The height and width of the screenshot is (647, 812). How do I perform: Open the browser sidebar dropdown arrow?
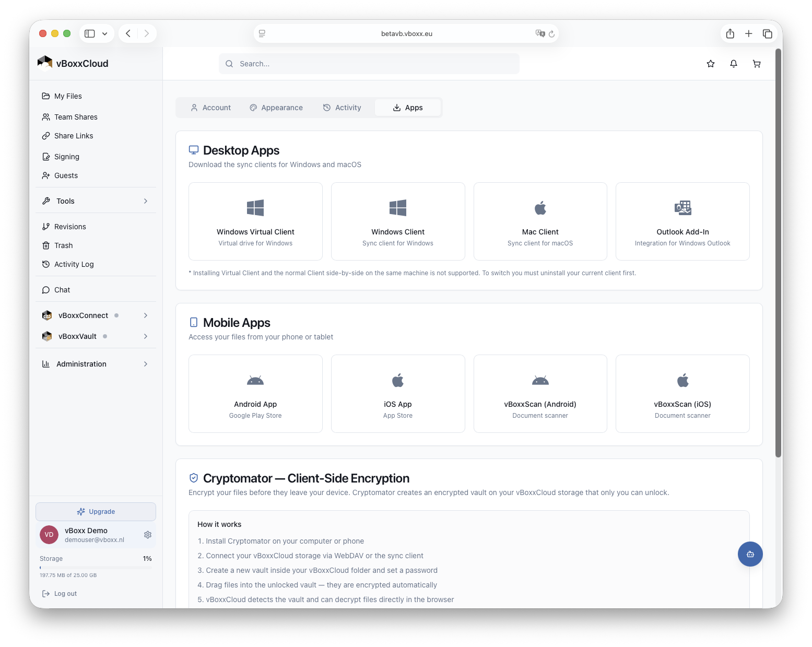tap(105, 33)
